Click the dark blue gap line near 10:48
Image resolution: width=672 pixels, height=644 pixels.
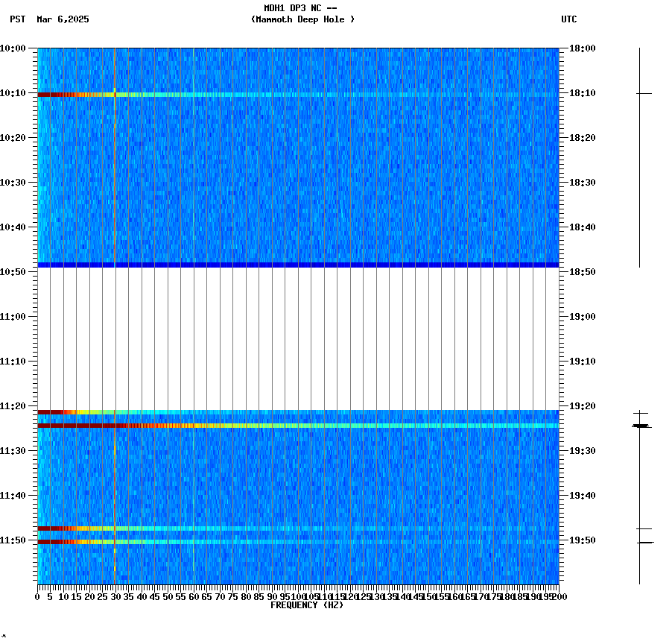pos(298,263)
